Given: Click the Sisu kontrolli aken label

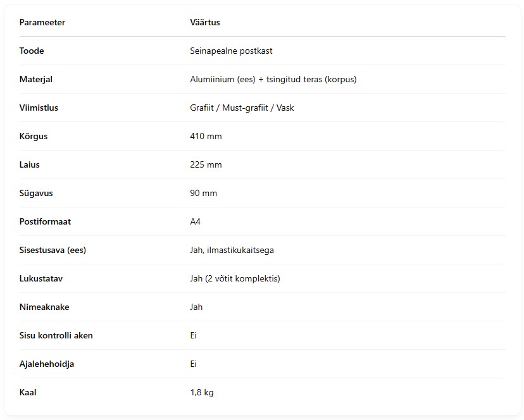Looking at the screenshot, I should point(56,335).
